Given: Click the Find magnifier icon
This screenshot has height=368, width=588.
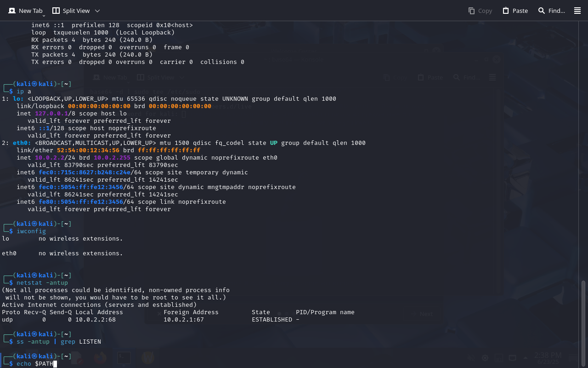Looking at the screenshot, I should click(542, 11).
